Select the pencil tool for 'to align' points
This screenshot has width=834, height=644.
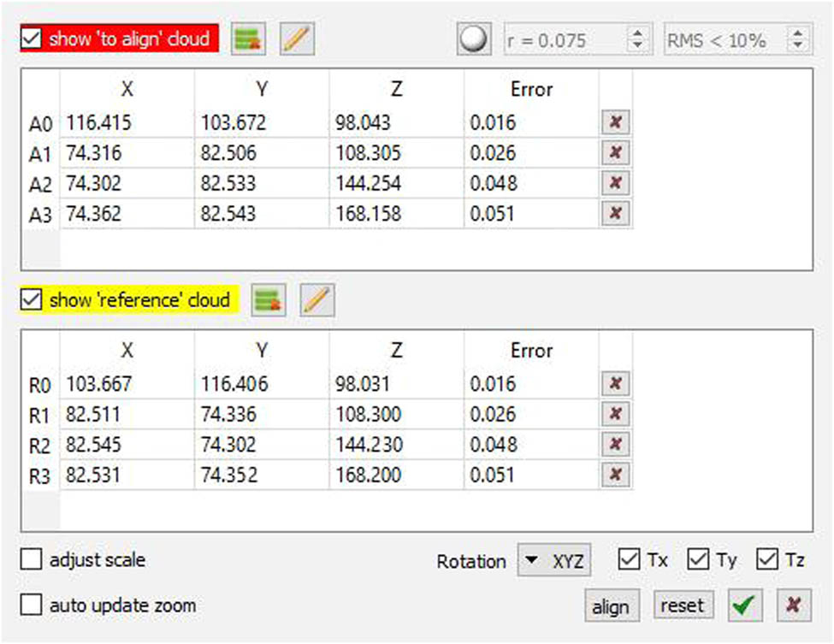click(x=296, y=38)
